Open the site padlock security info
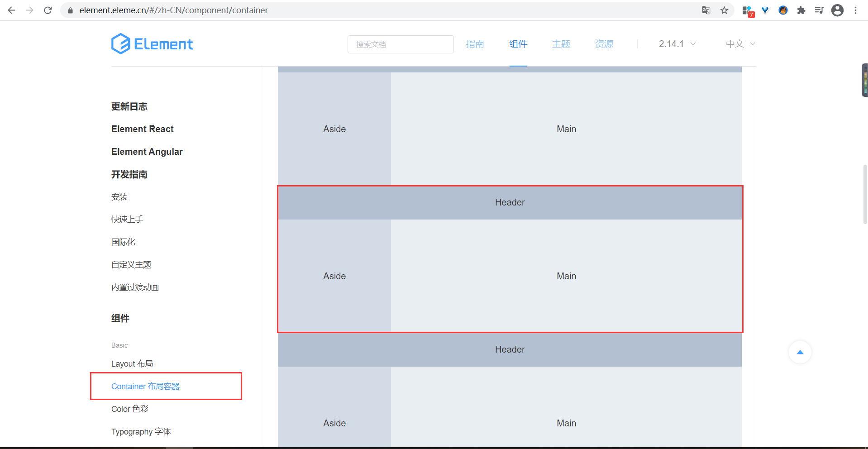Screen dimensions: 868x449 [70, 10]
